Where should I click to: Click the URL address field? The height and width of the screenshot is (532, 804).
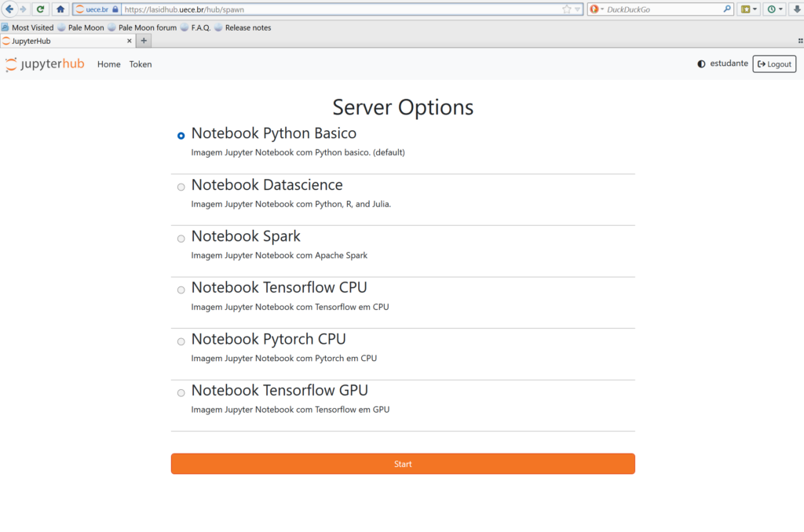click(341, 9)
